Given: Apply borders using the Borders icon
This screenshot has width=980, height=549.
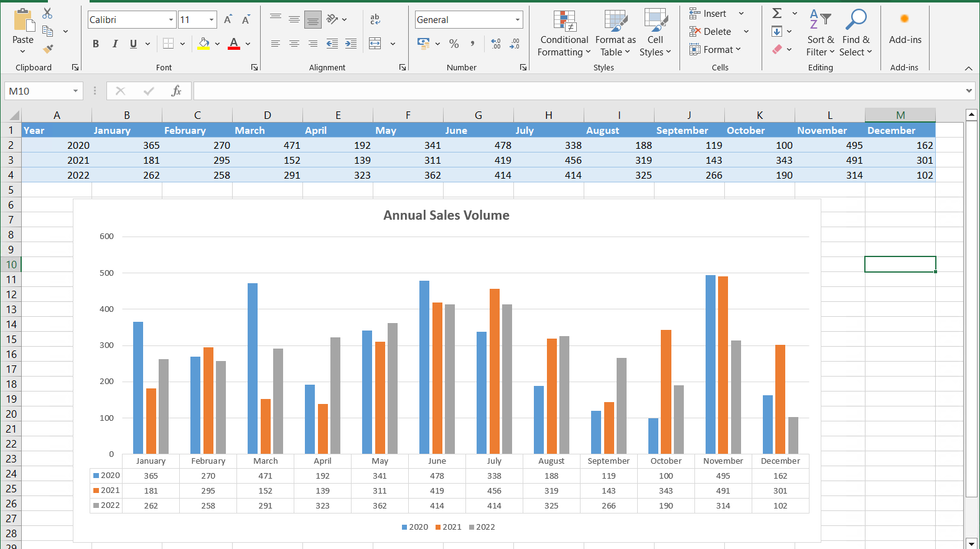Looking at the screenshot, I should [x=169, y=44].
